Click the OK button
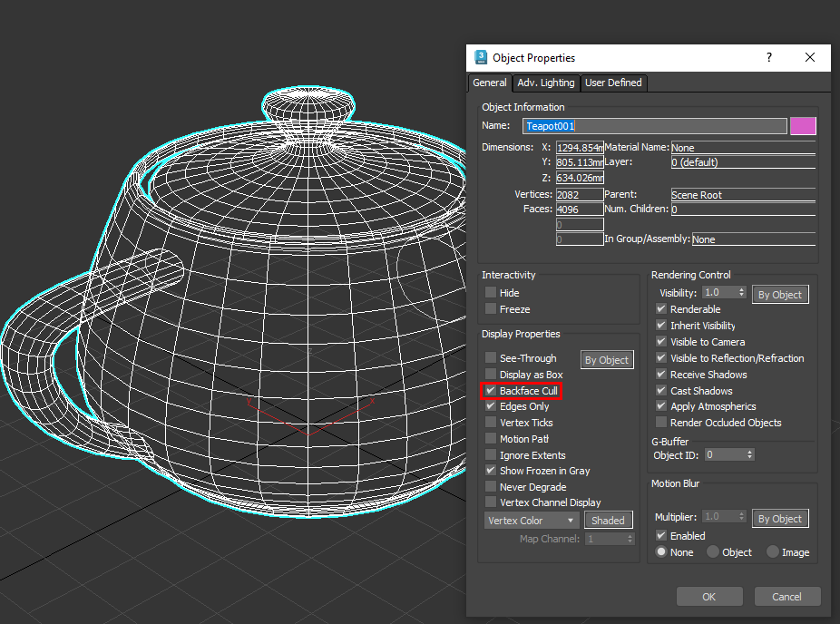The height and width of the screenshot is (624, 840). [x=709, y=597]
